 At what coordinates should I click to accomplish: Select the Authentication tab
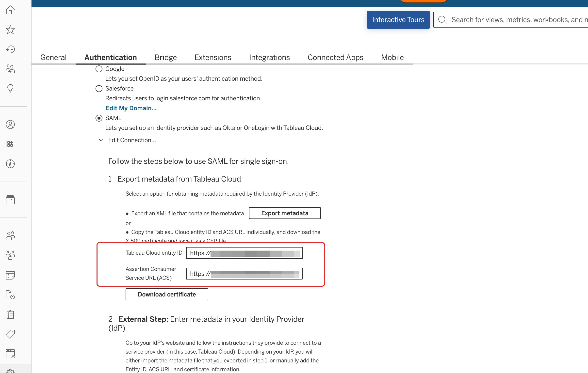click(111, 57)
